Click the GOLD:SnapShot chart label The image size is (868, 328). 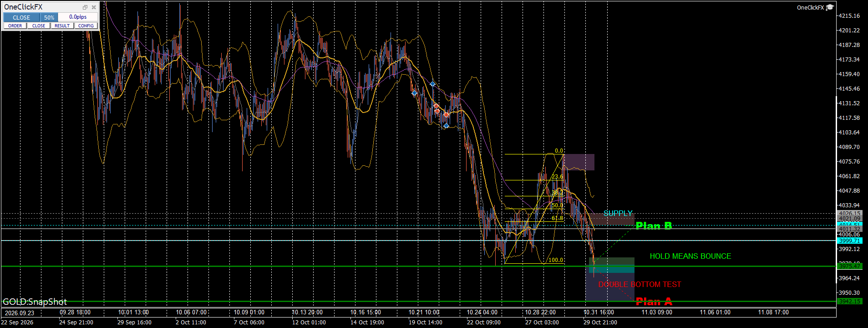(x=35, y=302)
